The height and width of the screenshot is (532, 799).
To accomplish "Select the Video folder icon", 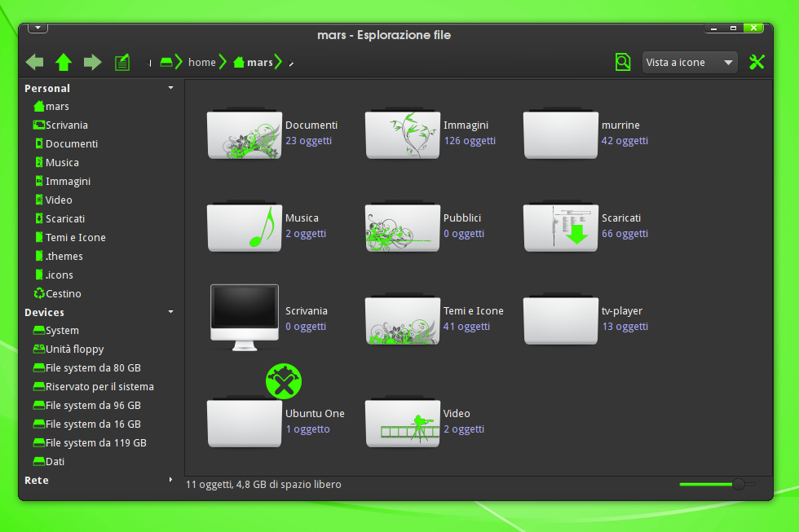I will [403, 422].
